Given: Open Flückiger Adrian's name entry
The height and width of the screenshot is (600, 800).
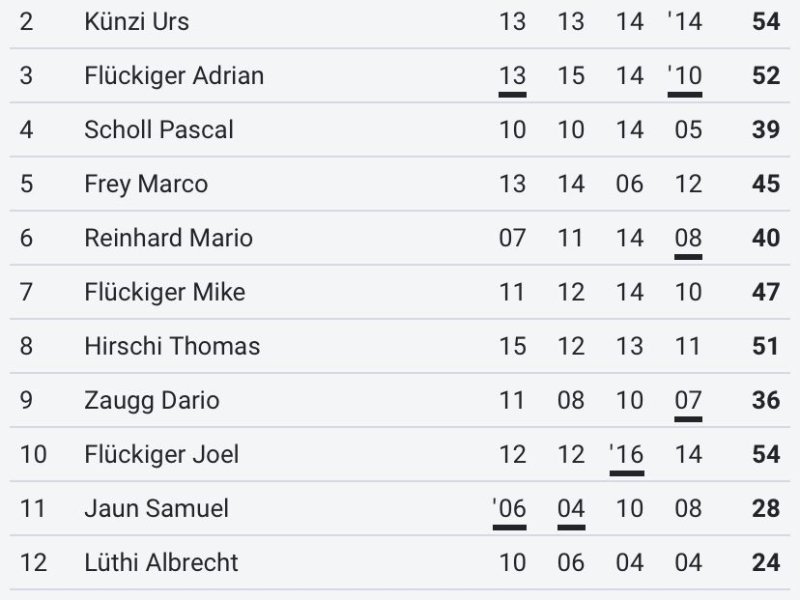Looking at the screenshot, I should point(174,76).
